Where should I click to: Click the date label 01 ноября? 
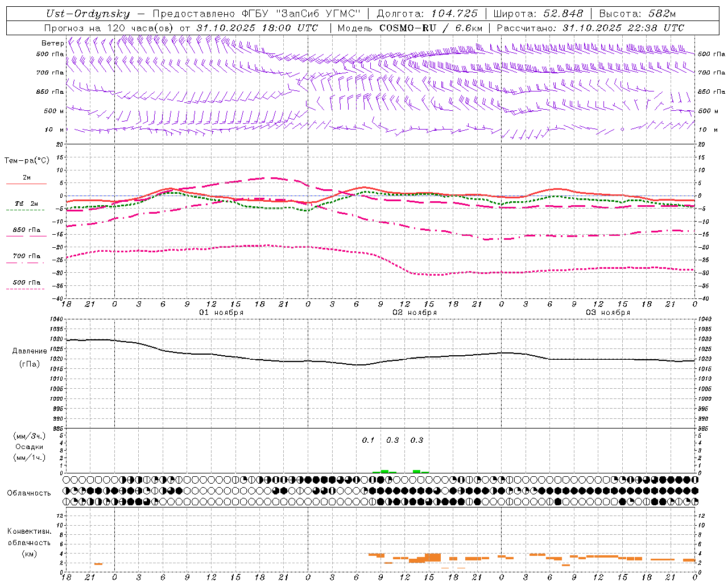click(x=221, y=313)
